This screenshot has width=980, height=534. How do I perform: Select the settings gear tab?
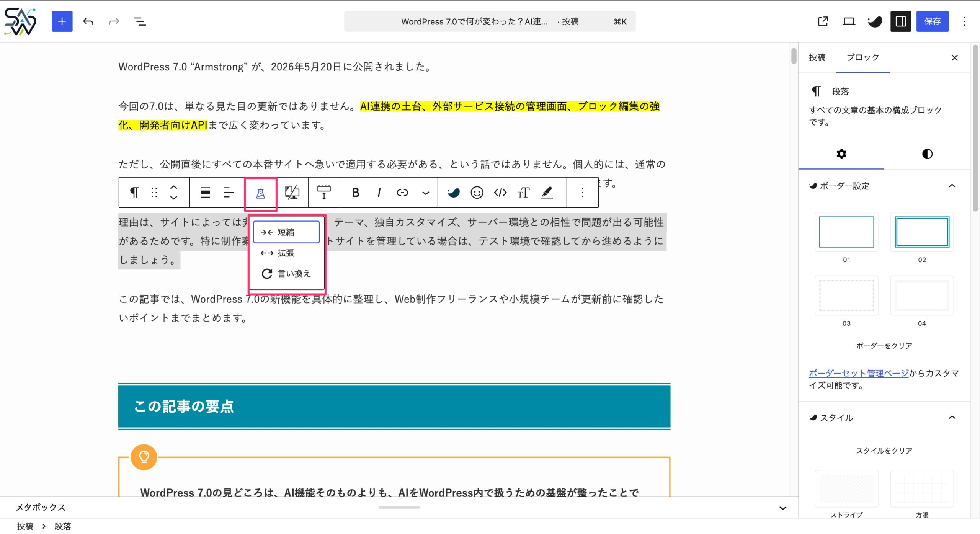[x=841, y=154]
